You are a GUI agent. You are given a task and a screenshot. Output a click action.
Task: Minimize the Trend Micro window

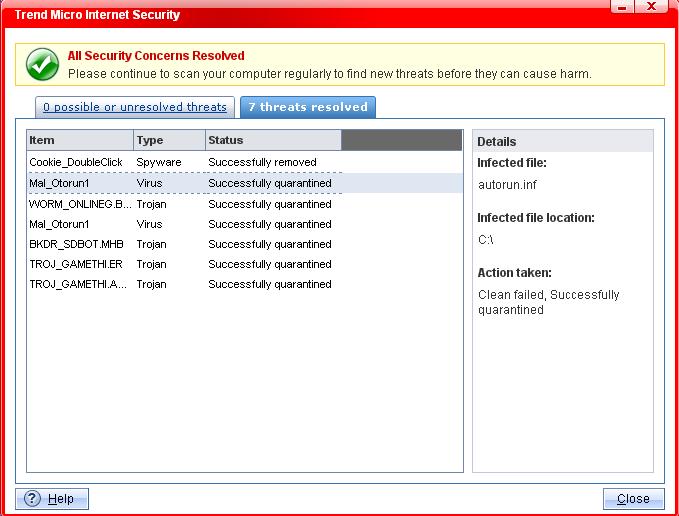coord(622,6)
